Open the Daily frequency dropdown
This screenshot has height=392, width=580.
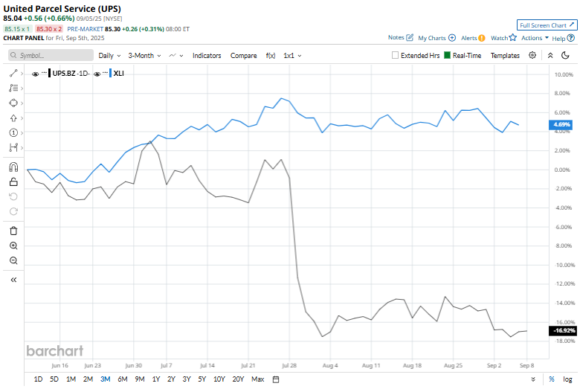coord(109,56)
